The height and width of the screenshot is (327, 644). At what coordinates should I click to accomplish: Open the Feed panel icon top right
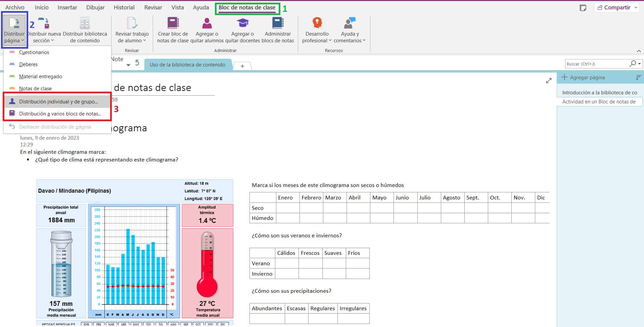point(583,7)
